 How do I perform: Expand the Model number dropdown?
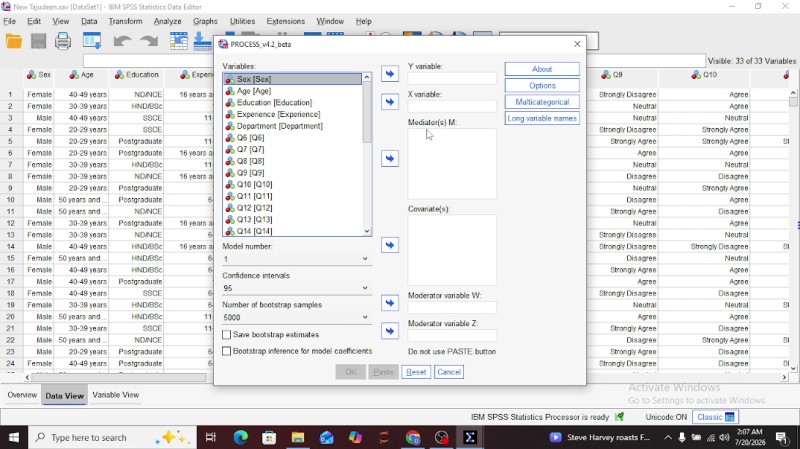coord(365,259)
